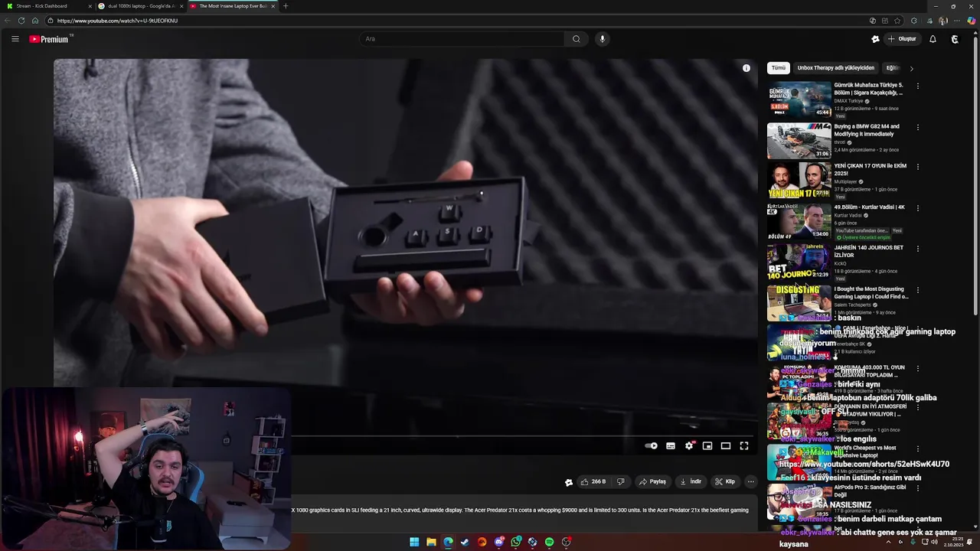Click the Paylaş share button

click(x=652, y=481)
